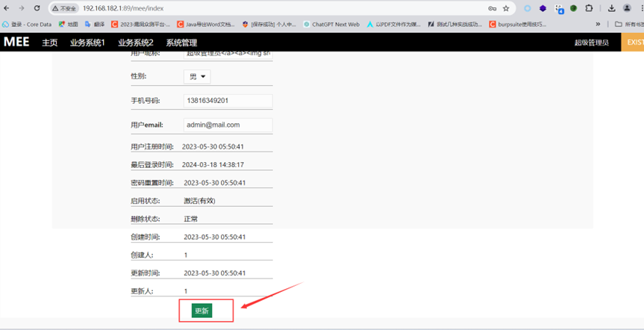Open the 2023-漏洞众测平台 bookmark
Screen dimensions: 644x330
click(x=141, y=24)
